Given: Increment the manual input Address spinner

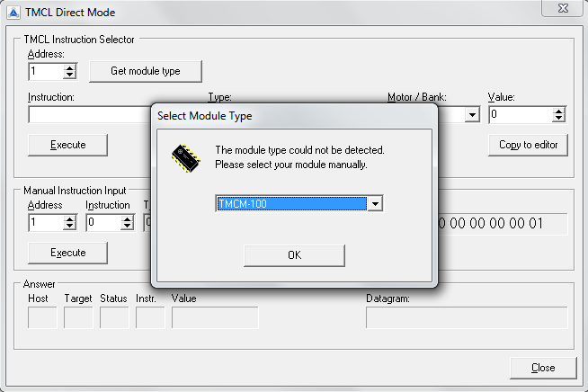Looking at the screenshot, I should tap(70, 218).
